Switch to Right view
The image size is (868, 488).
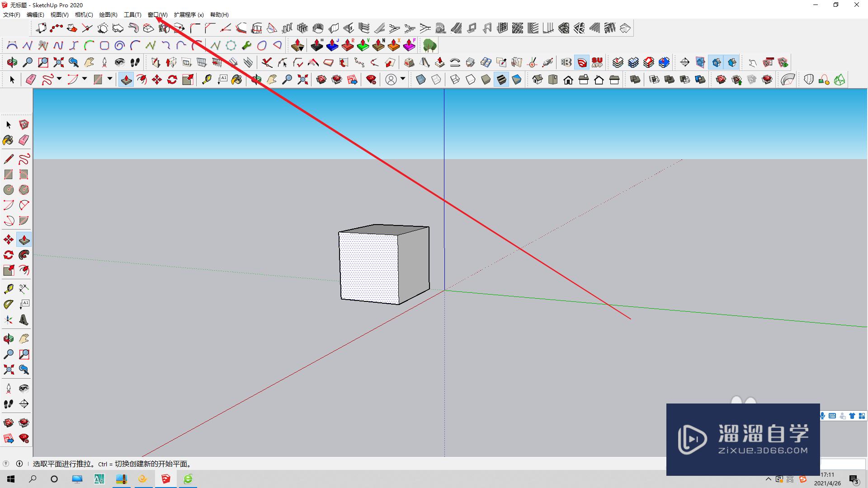[x=584, y=80]
